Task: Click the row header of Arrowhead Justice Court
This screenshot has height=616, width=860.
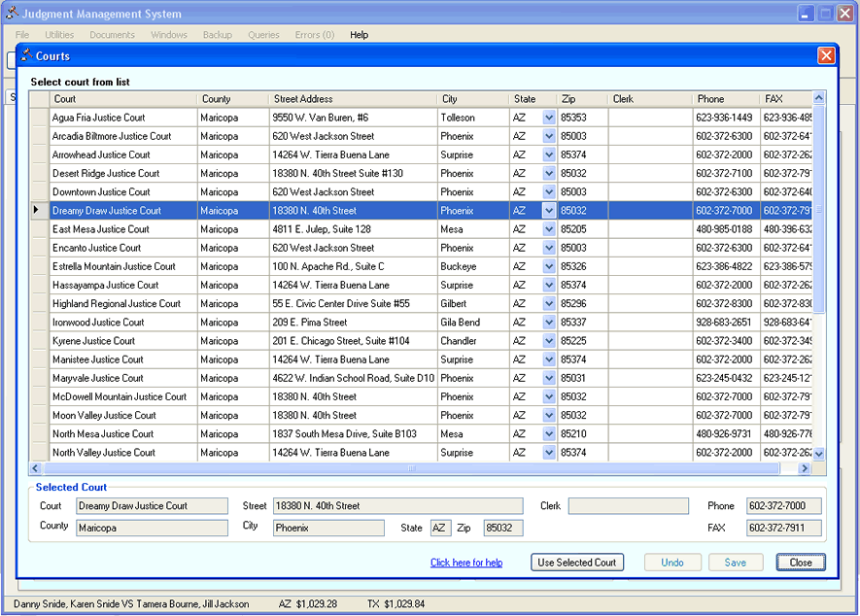Action: point(39,154)
